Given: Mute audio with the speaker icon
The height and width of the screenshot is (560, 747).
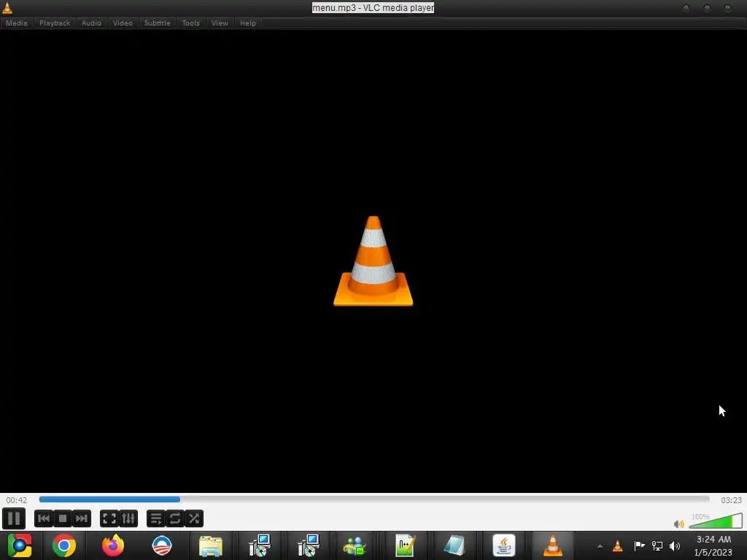Looking at the screenshot, I should pos(679,524).
